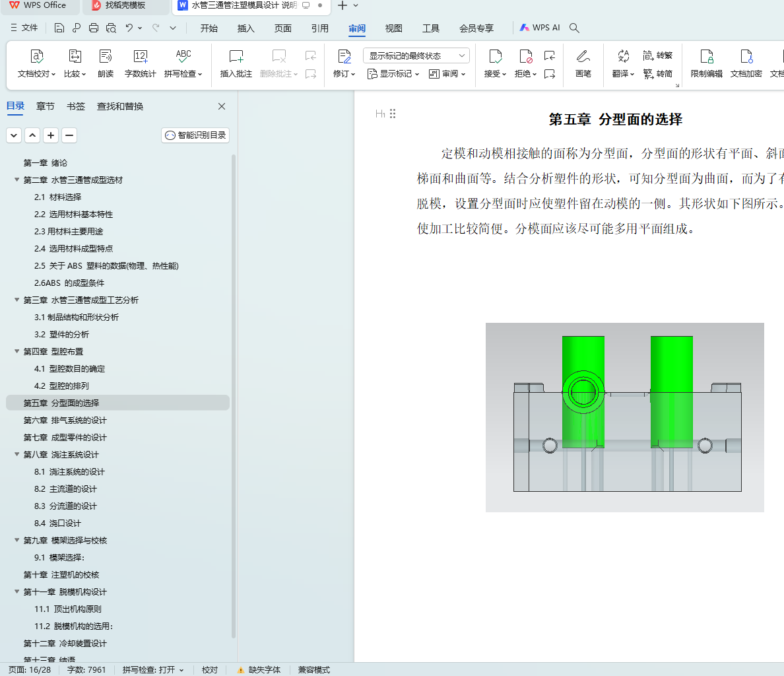The image size is (784, 676).
Task: Collapse 第三章 水管三通管成型工艺分析 node
Action: coord(17,300)
